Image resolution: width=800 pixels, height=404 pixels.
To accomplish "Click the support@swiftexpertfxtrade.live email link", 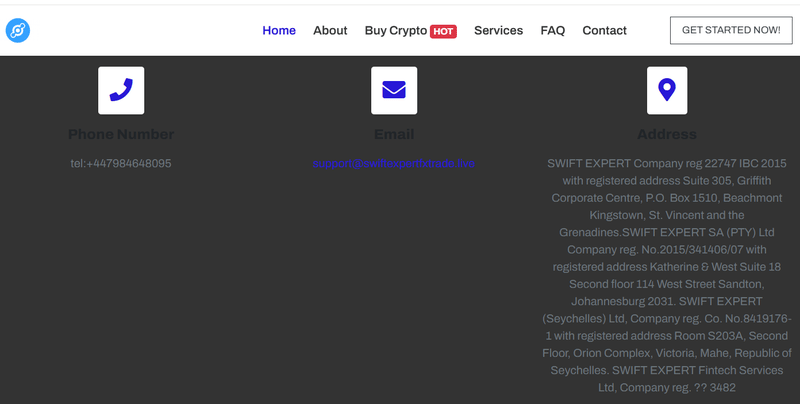I will [x=394, y=163].
